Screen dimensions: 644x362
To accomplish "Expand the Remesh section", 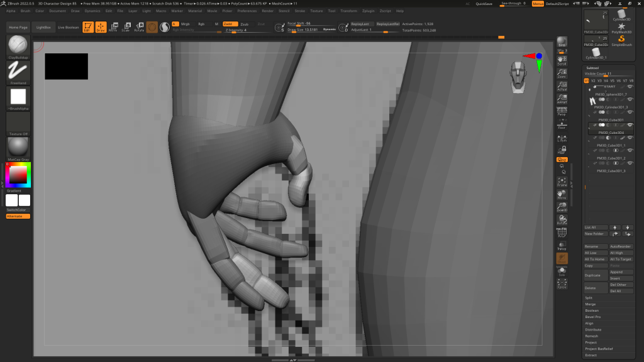I will click(x=592, y=336).
